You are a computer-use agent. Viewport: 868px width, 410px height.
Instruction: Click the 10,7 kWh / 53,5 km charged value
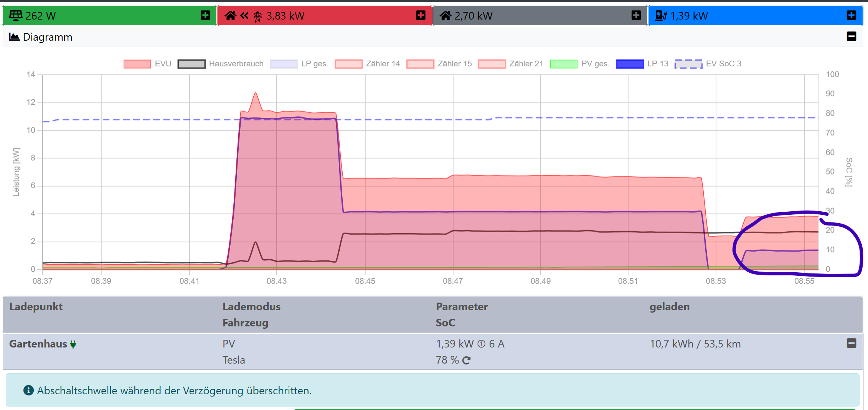click(x=695, y=344)
